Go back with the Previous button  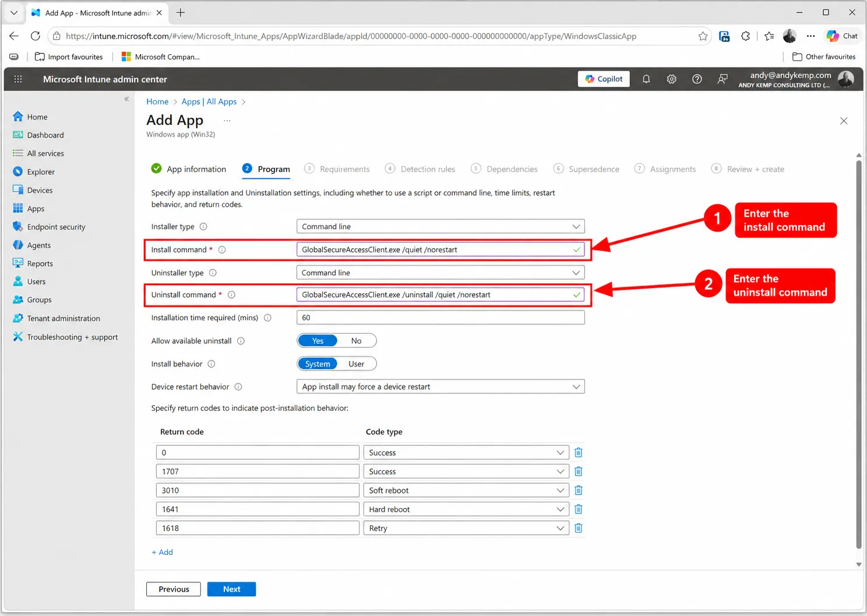(x=174, y=589)
